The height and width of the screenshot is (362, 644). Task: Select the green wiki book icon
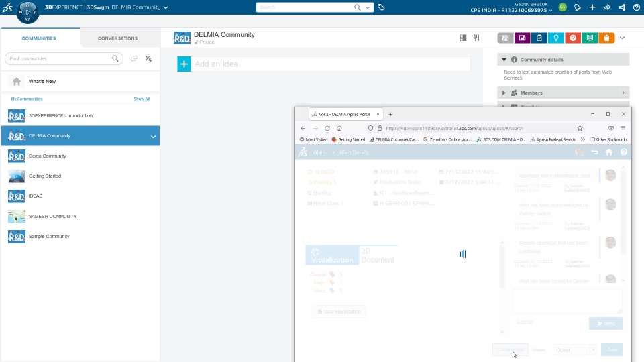pos(590,38)
